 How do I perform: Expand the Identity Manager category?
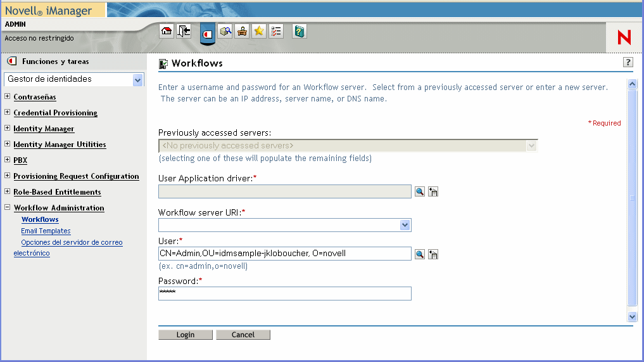[x=8, y=128]
